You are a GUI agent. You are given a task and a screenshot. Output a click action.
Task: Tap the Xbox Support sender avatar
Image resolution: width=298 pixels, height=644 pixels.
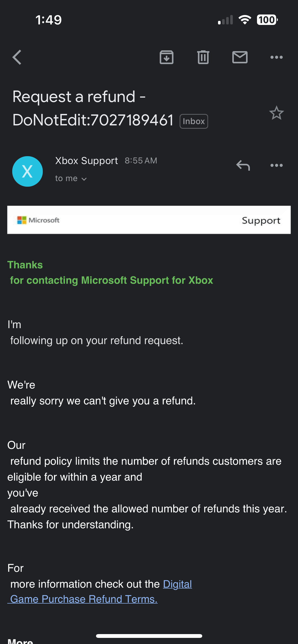point(28,171)
